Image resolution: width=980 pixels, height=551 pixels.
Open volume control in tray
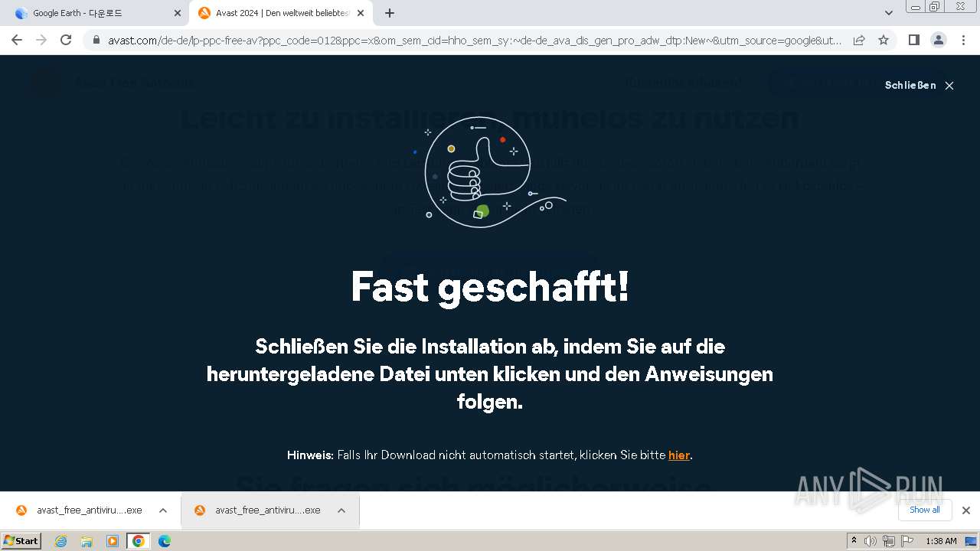[x=871, y=541]
